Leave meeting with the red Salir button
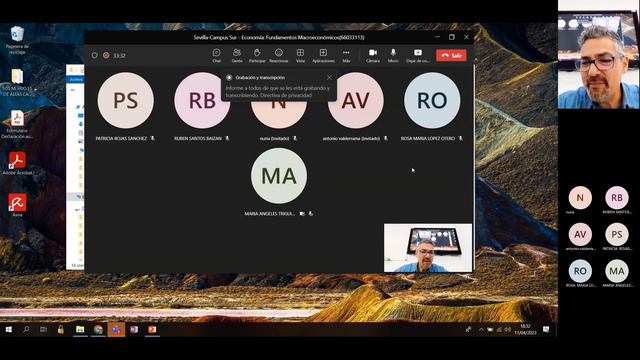 (451, 55)
